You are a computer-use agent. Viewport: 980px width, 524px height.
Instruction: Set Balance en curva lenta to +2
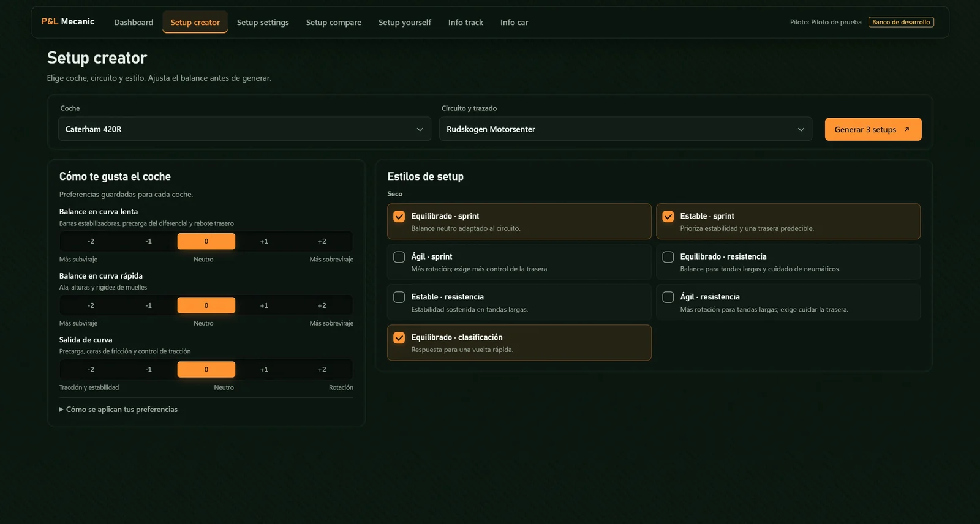[x=322, y=241]
